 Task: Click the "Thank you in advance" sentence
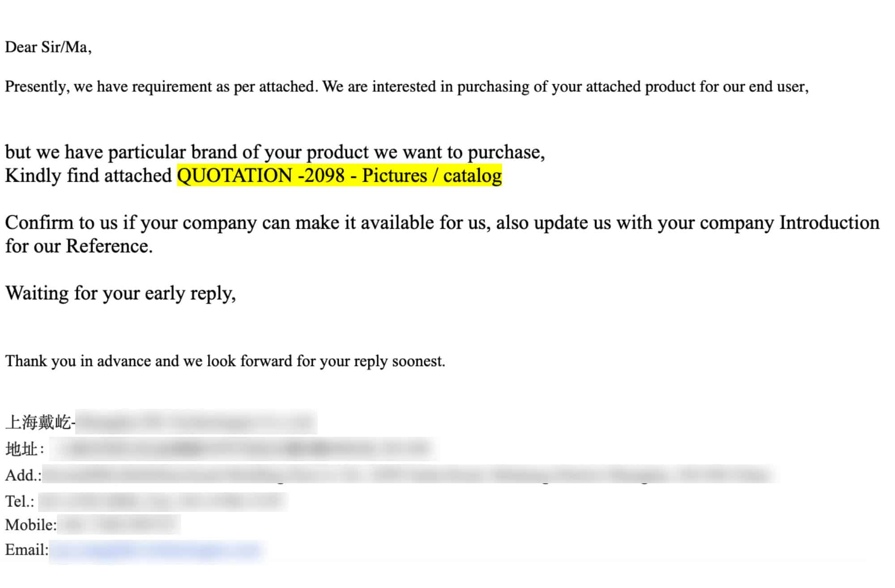(x=225, y=361)
